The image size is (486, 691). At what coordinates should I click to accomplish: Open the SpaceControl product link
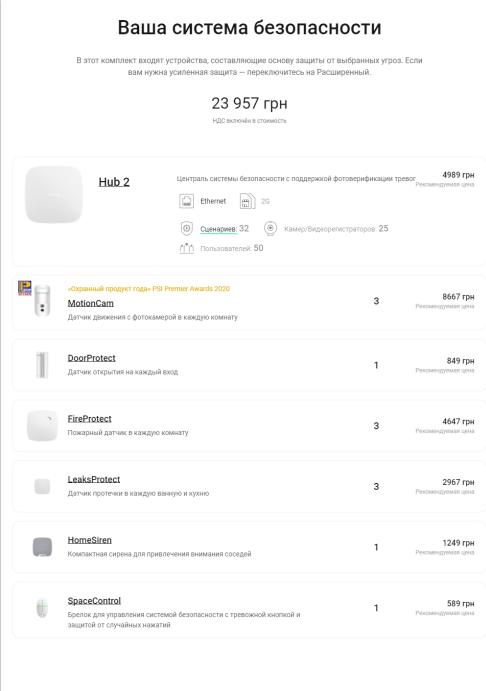click(x=94, y=601)
